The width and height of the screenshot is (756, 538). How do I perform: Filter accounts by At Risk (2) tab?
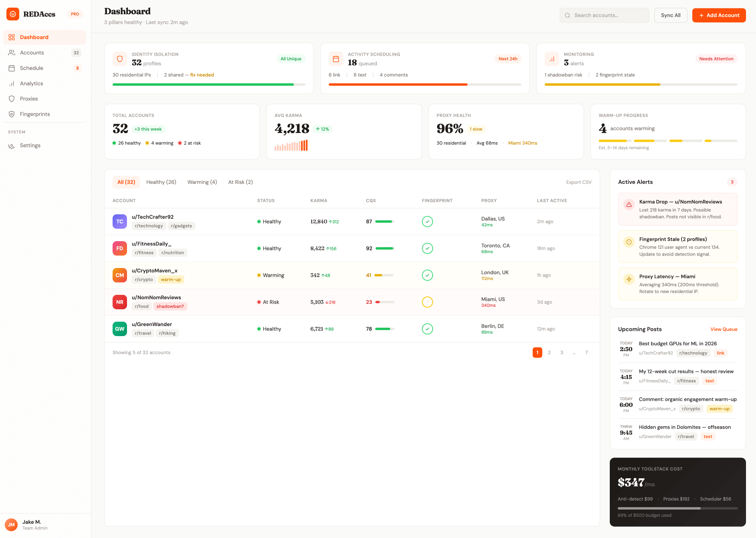[240, 182]
